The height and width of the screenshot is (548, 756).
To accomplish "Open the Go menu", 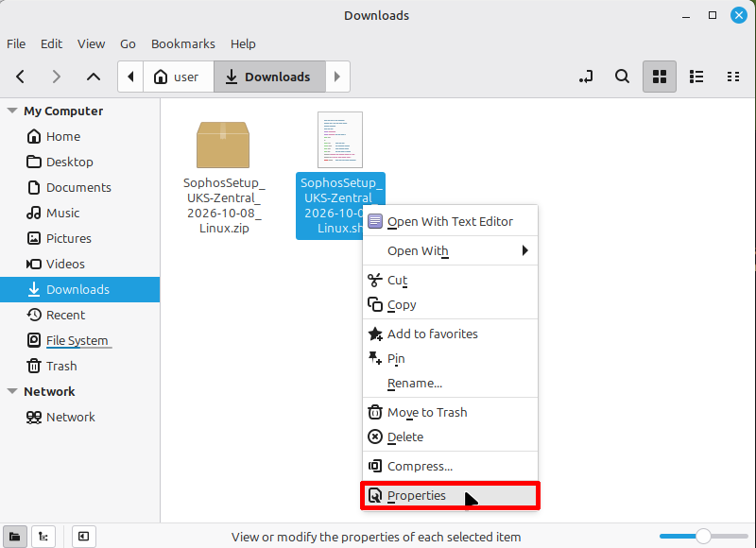I will coord(128,43).
